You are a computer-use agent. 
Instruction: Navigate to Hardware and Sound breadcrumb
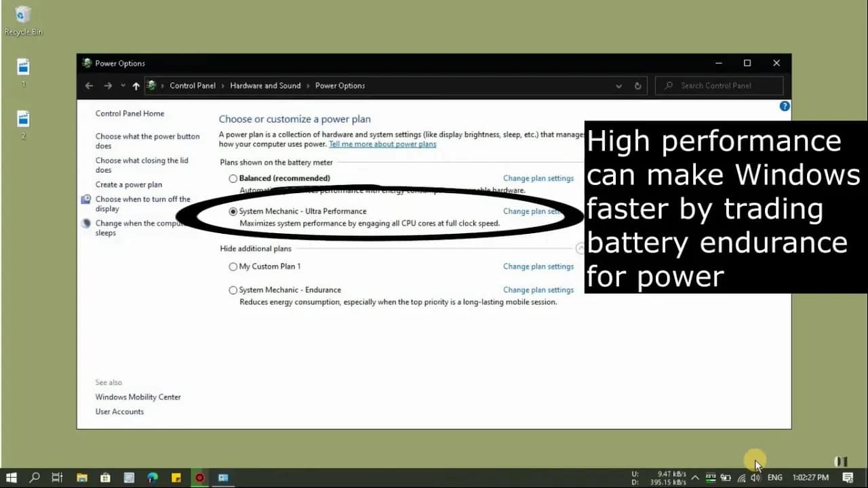point(265,86)
